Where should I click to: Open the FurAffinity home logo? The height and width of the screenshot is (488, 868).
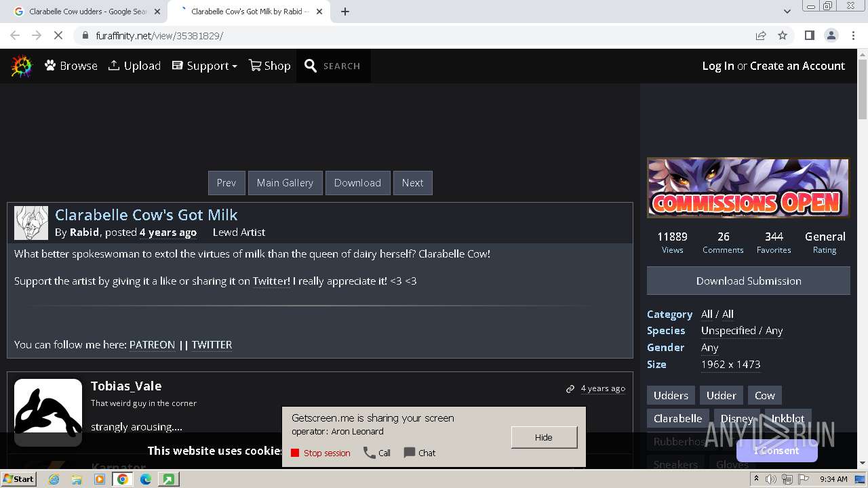click(x=22, y=66)
